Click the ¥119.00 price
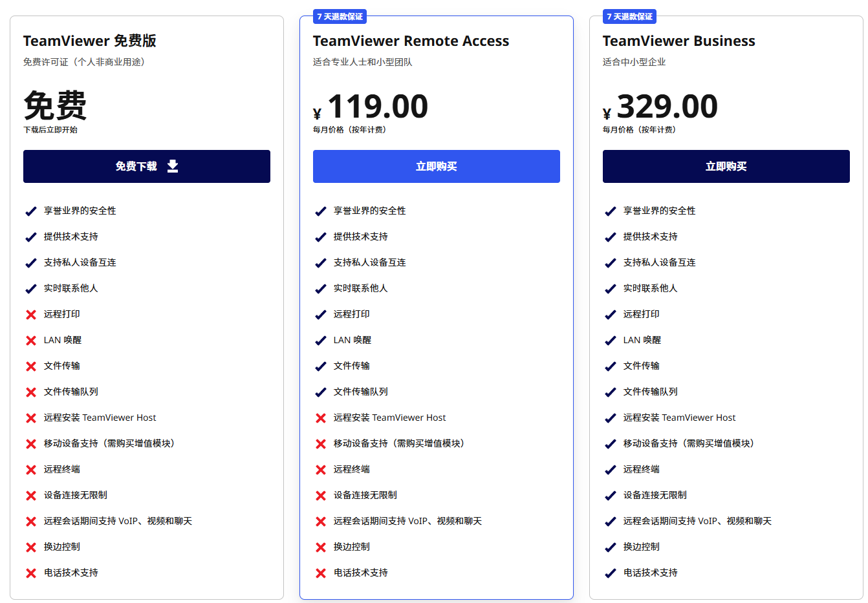This screenshot has height=603, width=868. [371, 107]
